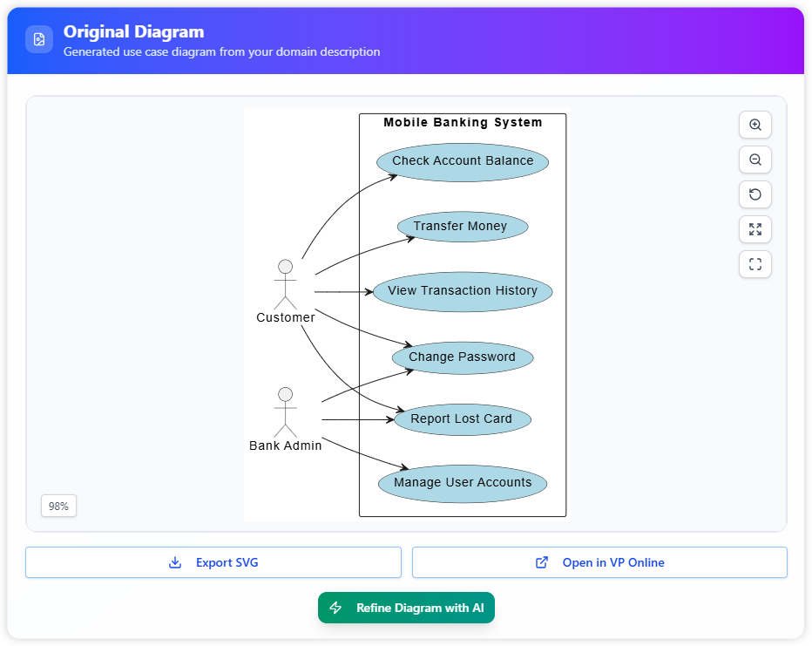Open diagram in VP Online
812x646 pixels.
(599, 562)
